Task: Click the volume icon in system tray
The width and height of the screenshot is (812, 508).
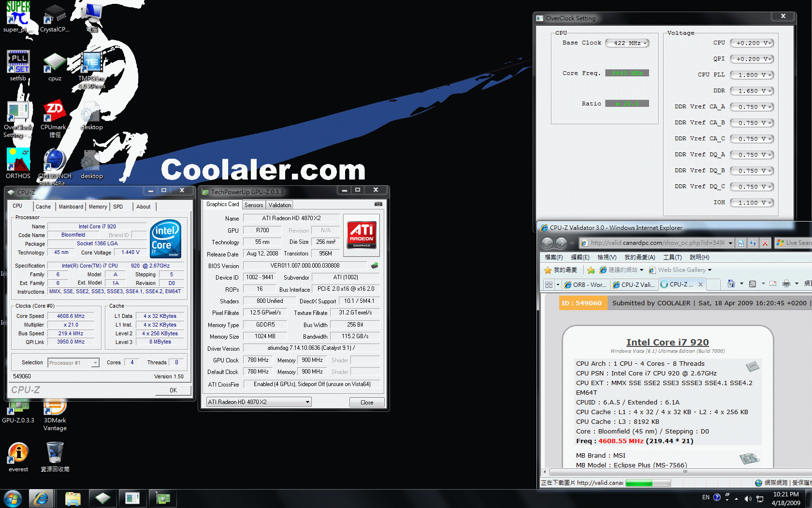Action: click(x=748, y=498)
